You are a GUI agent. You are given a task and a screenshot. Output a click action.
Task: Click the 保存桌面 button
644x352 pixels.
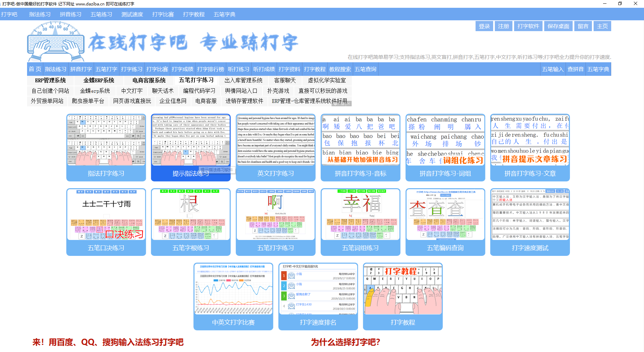tap(558, 26)
